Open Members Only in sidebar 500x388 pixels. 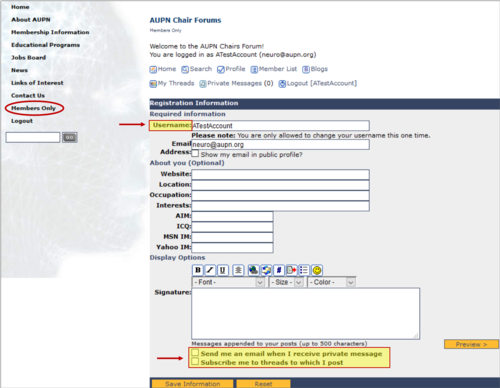tap(33, 108)
